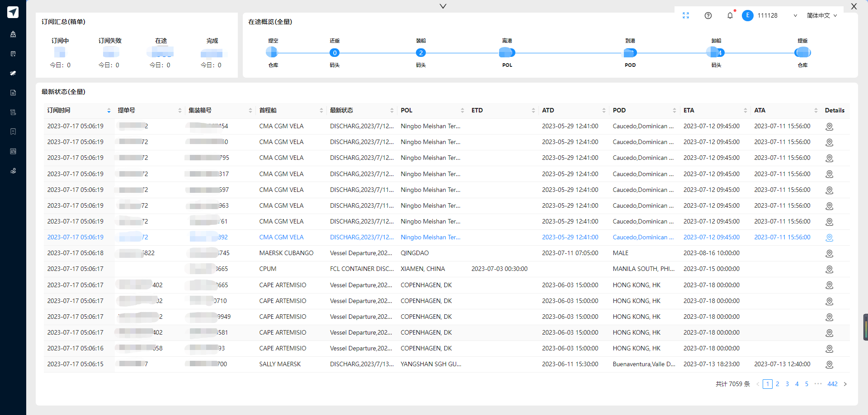Image resolution: width=868 pixels, height=415 pixels.
Task: Click the pagination ellipsis to skip pages
Action: [x=818, y=384]
